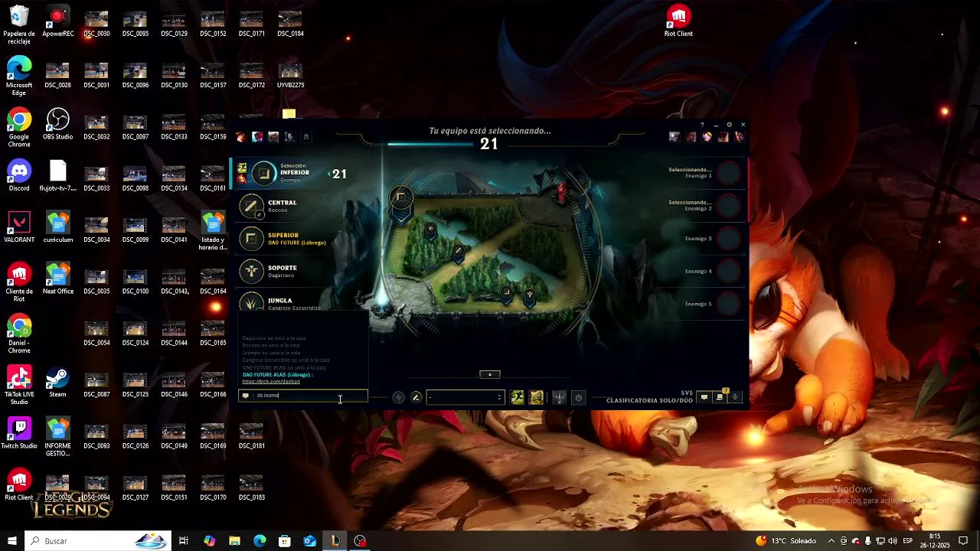Open League client settings gear
Screen dimensions: 980x551
click(729, 125)
